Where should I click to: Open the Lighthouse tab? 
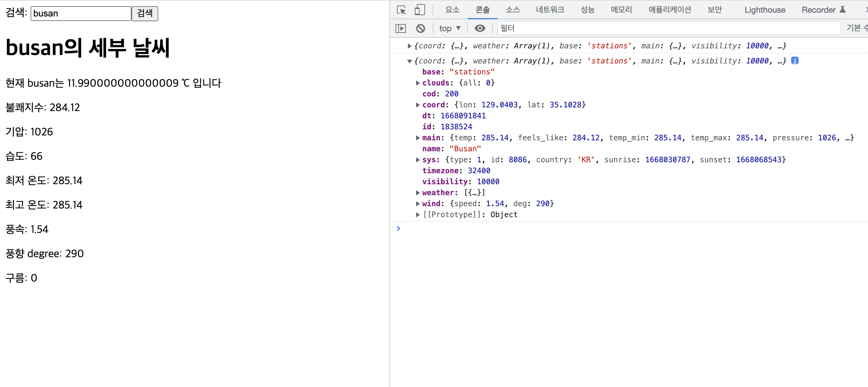(x=765, y=10)
